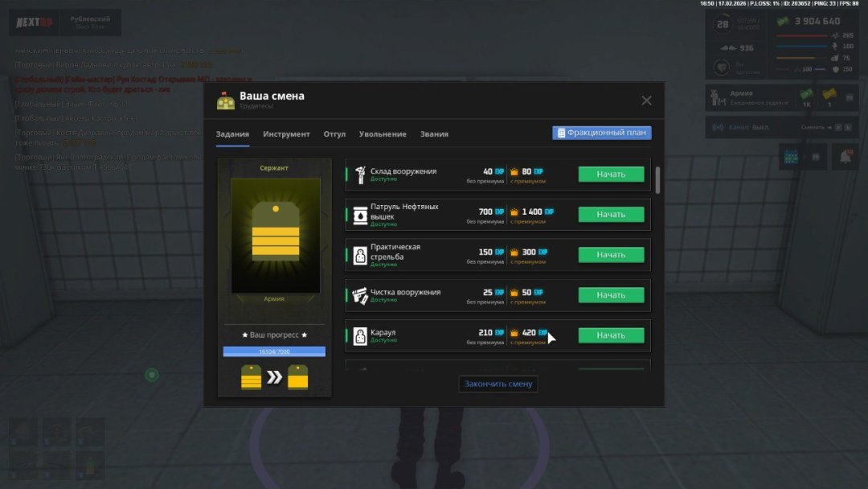
Task: Click Закончить смену to end shift
Action: (x=498, y=384)
